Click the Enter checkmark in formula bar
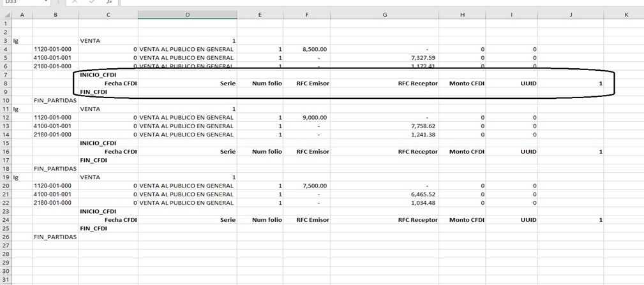644x285 pixels. point(93,2)
